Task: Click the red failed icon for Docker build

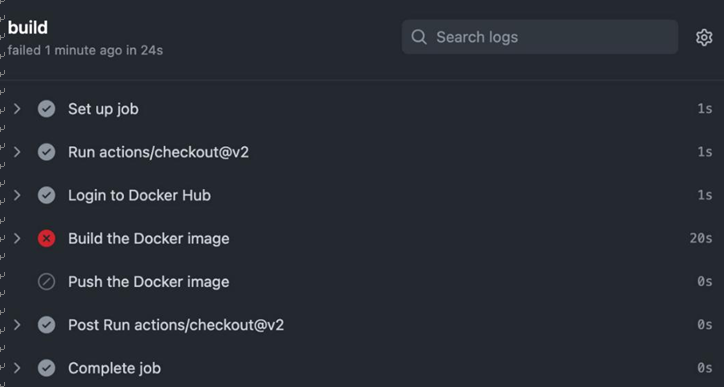Action: [x=46, y=238]
